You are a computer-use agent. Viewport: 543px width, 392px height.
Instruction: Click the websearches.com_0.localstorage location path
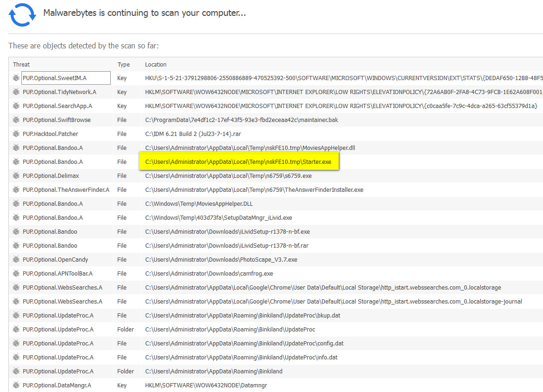tap(323, 287)
